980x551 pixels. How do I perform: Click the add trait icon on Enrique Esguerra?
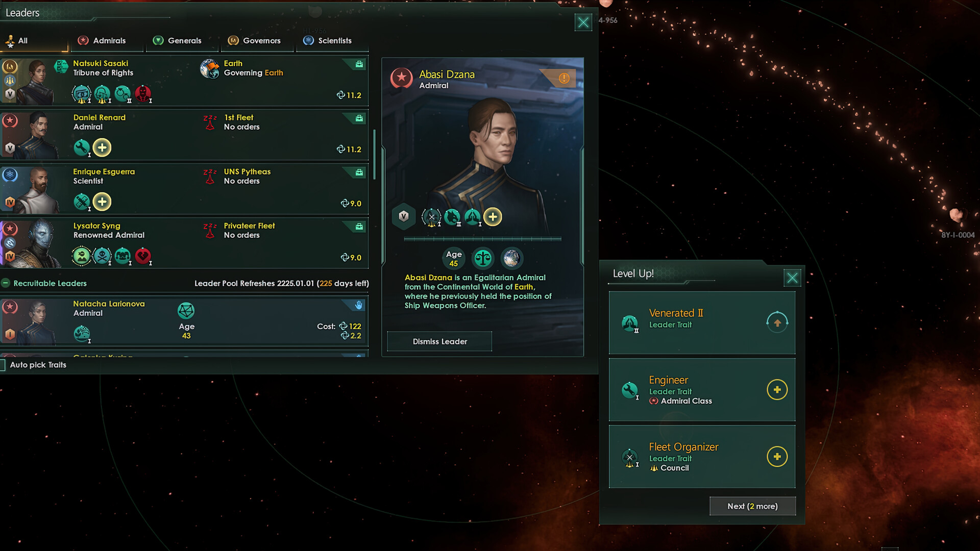(102, 202)
